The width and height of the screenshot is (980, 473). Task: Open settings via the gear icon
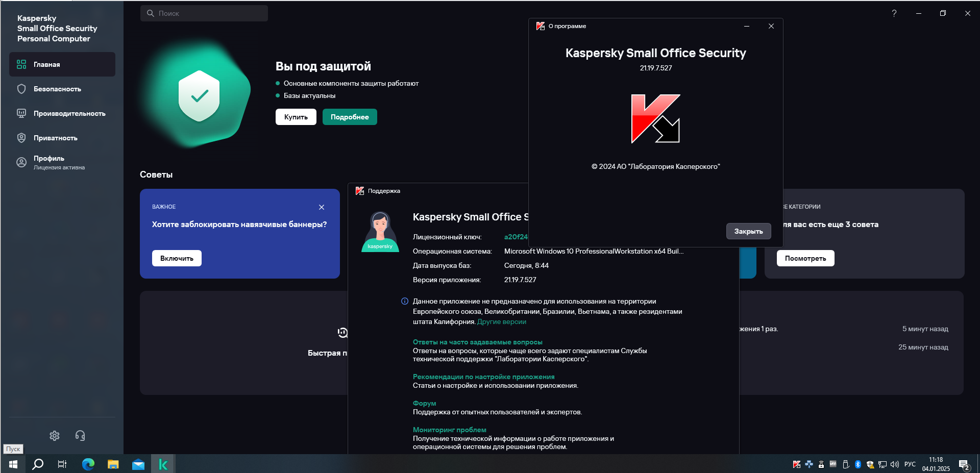[x=55, y=436]
